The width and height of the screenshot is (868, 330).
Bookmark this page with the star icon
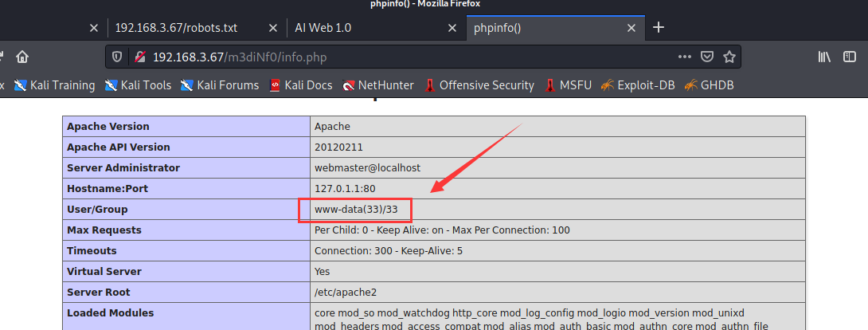pos(728,57)
